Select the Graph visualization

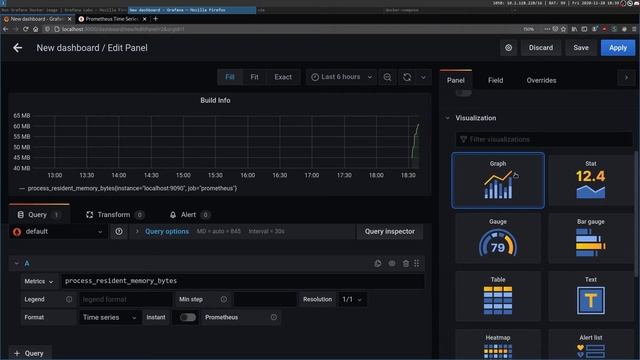point(498,180)
